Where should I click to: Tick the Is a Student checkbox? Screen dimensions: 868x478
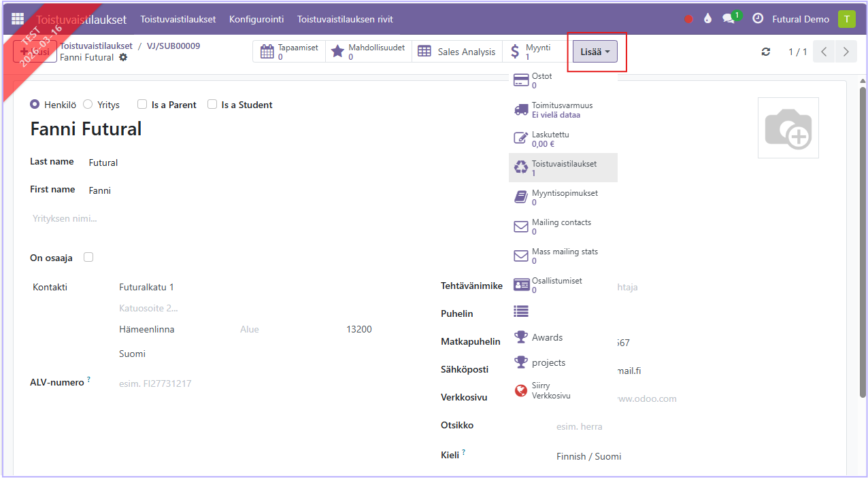point(212,105)
